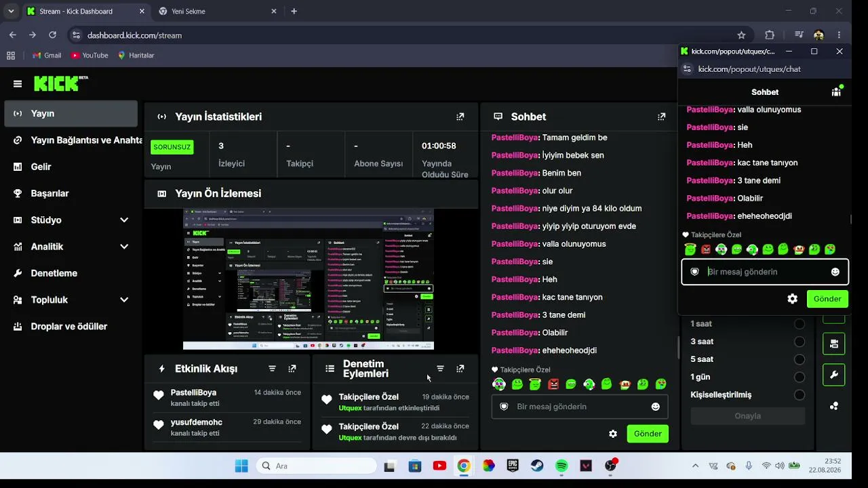Screen dimensions: 868x488
Task: Go to Yayın in the sidebar
Action: click(x=71, y=114)
